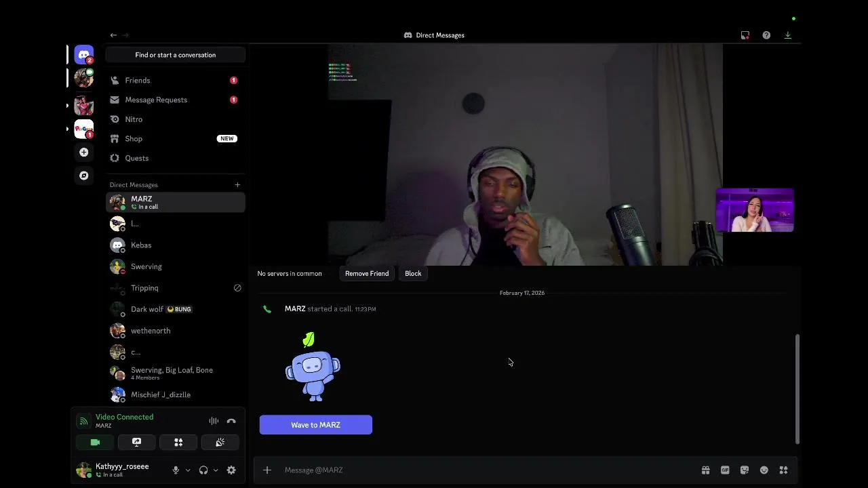Click the green phone icon by call message
Image resolution: width=868 pixels, height=488 pixels.
coord(267,309)
